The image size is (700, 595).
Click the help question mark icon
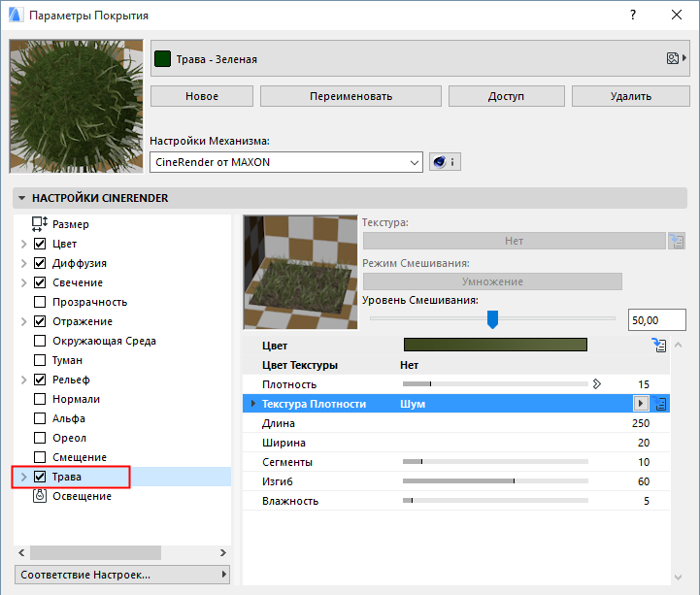coord(632,16)
